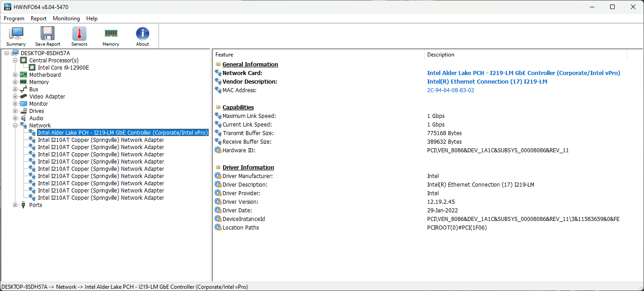This screenshot has height=291, width=644.
Task: Click the Bus node icon
Action: (24, 89)
